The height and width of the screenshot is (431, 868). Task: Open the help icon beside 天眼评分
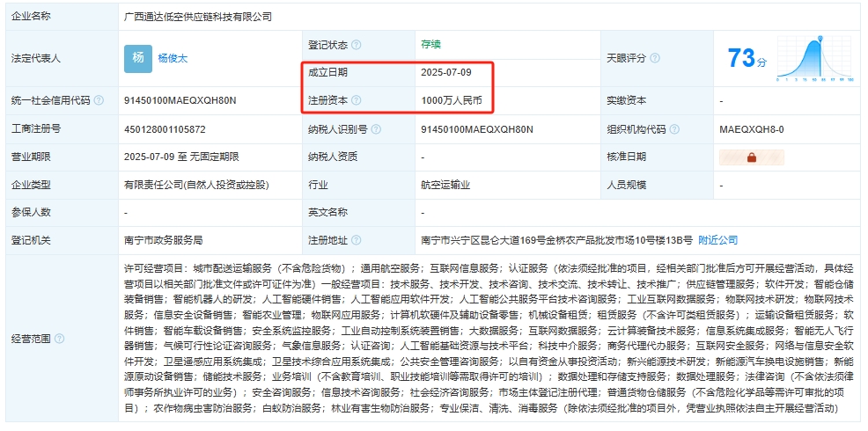pos(655,58)
